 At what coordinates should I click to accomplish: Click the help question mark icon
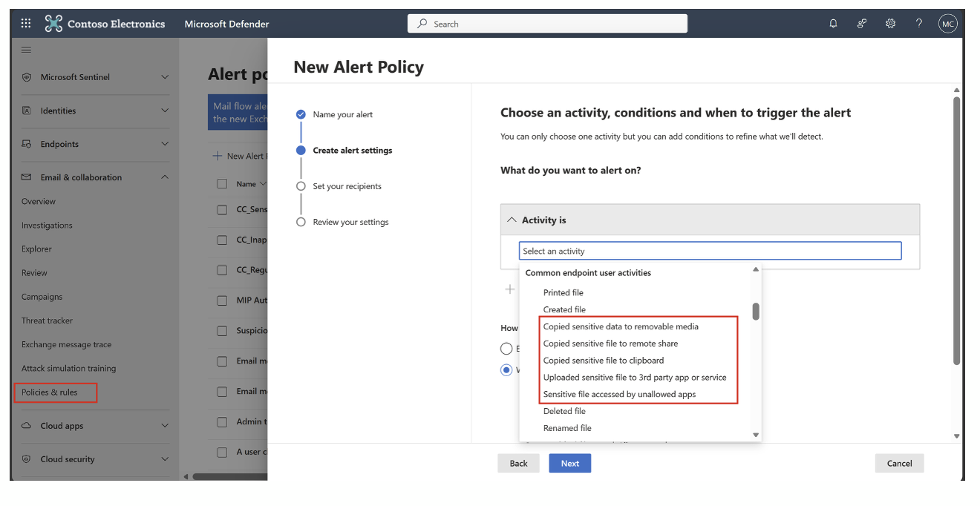tap(918, 24)
